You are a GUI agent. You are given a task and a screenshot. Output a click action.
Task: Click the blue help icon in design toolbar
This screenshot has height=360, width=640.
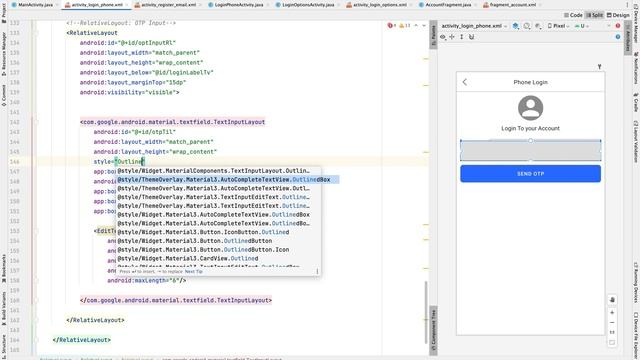(618, 37)
